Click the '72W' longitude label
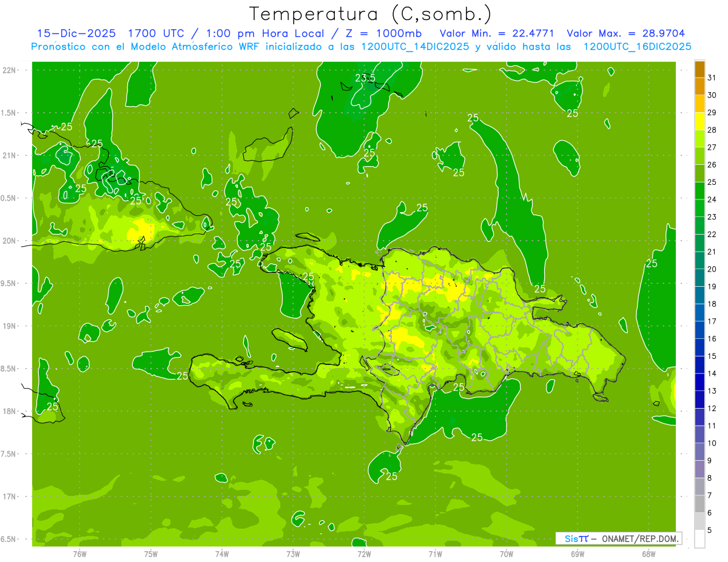 point(364,554)
